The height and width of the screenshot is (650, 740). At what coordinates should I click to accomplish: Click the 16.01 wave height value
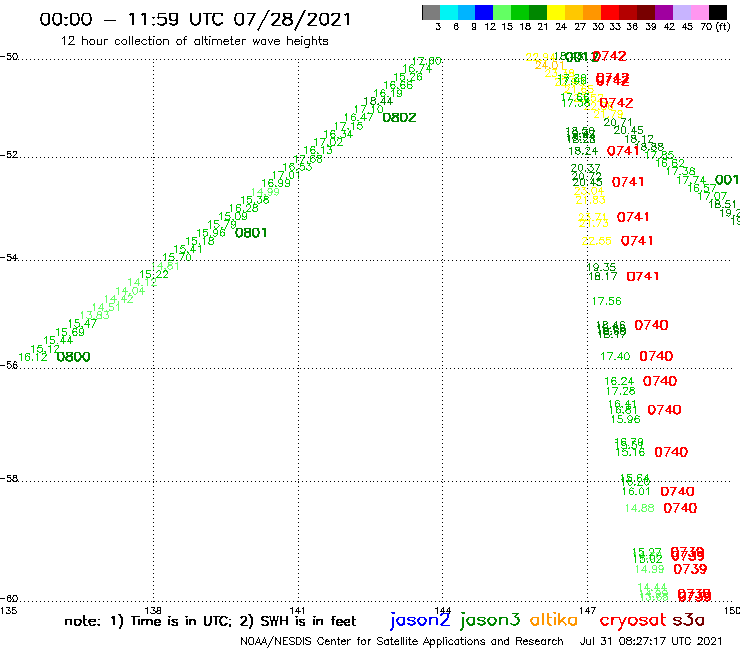coord(636,491)
